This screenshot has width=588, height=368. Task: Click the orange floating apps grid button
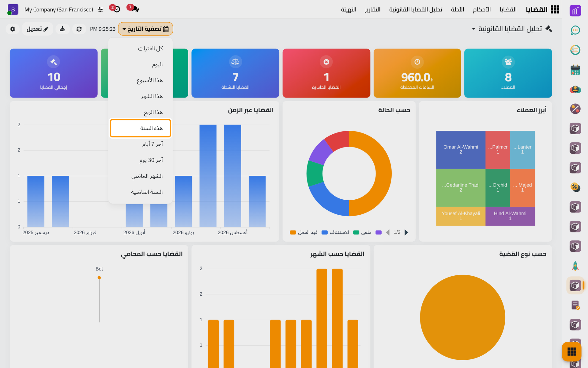tap(571, 351)
